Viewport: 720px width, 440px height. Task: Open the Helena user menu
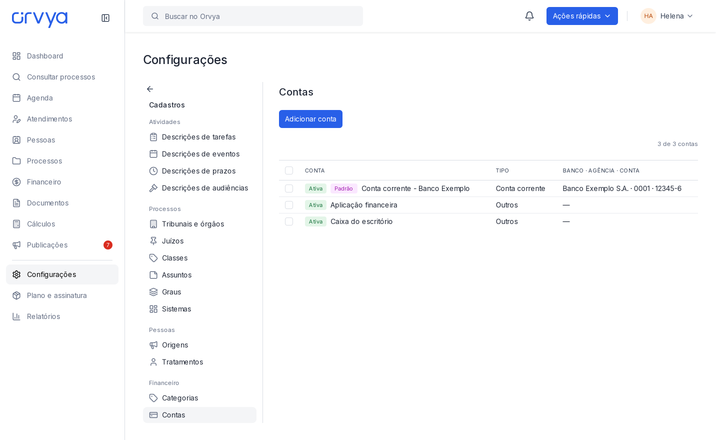pyautogui.click(x=667, y=16)
